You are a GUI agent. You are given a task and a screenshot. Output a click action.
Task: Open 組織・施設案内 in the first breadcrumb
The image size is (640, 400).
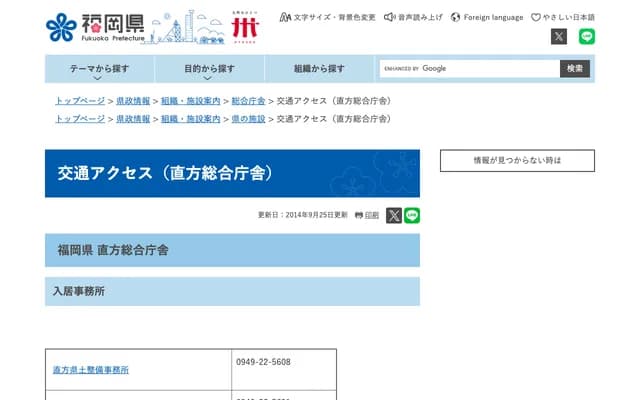point(191,101)
